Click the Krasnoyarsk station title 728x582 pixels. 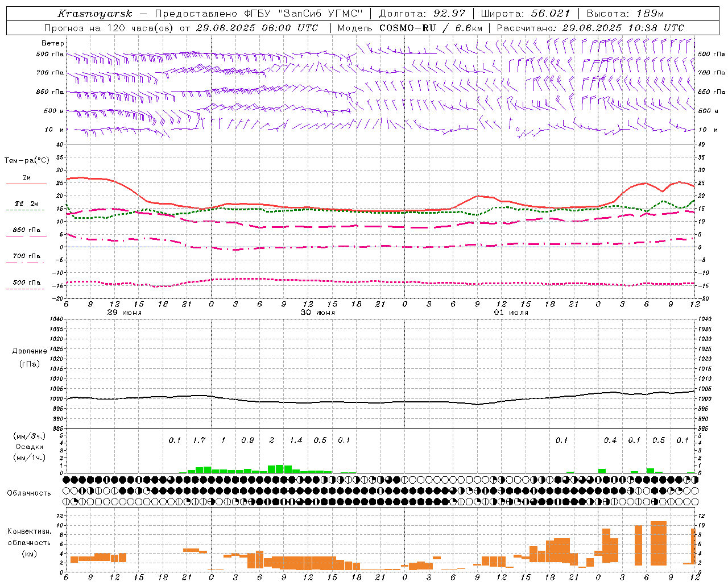95,14
